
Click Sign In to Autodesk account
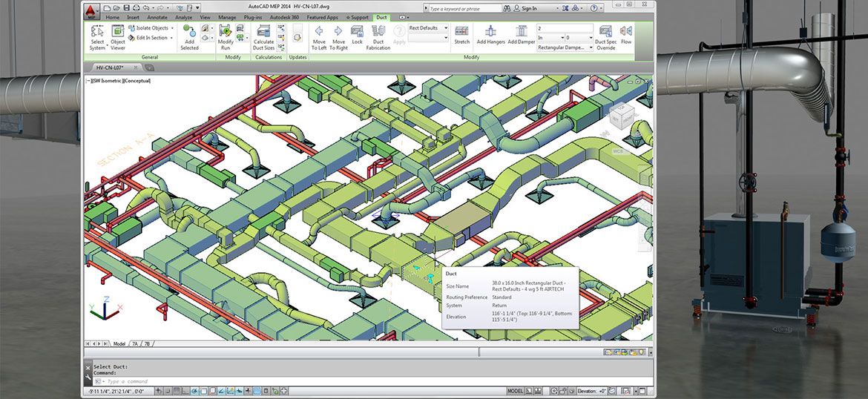coord(528,9)
